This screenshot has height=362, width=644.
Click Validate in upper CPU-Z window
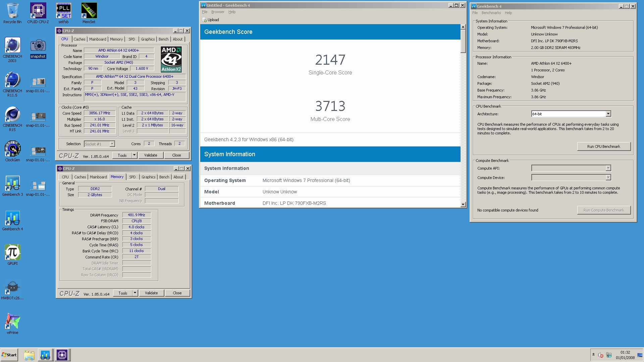(151, 155)
